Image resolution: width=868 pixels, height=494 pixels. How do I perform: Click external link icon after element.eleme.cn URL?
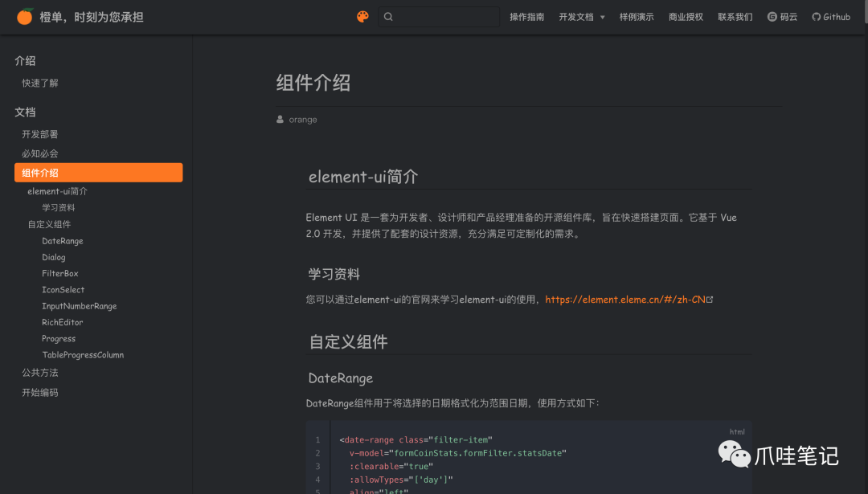pos(710,300)
